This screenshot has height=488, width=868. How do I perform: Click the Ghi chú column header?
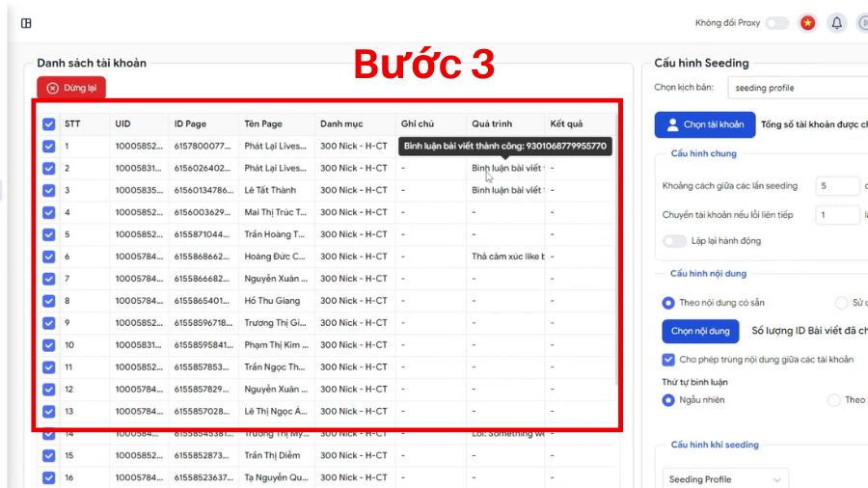[x=418, y=124]
